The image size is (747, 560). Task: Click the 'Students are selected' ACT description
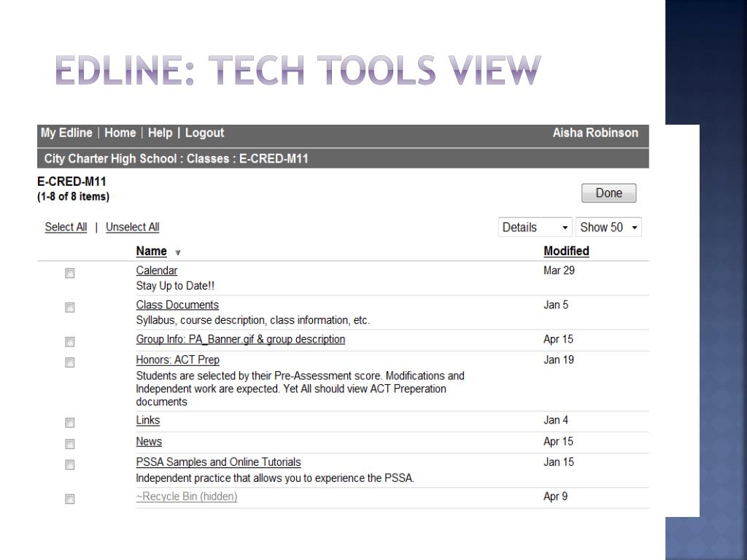[x=300, y=389]
